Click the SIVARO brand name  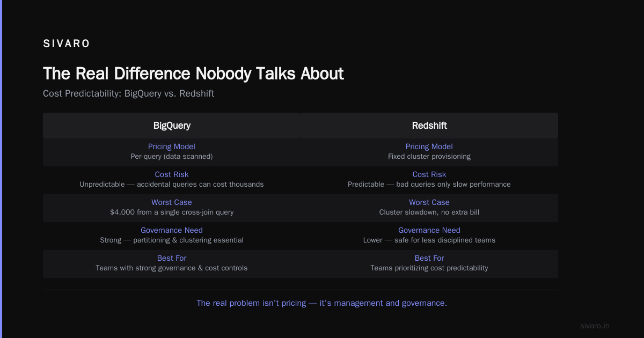pyautogui.click(x=67, y=44)
